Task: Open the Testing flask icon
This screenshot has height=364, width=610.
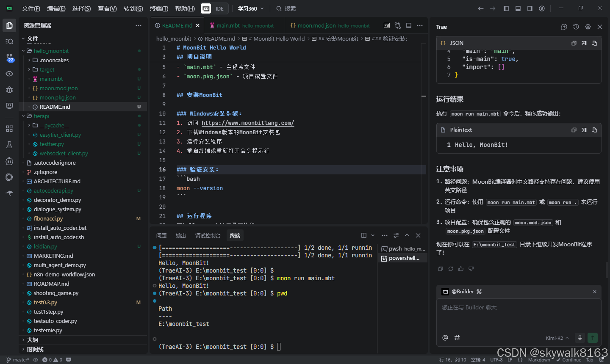Action: point(9,145)
